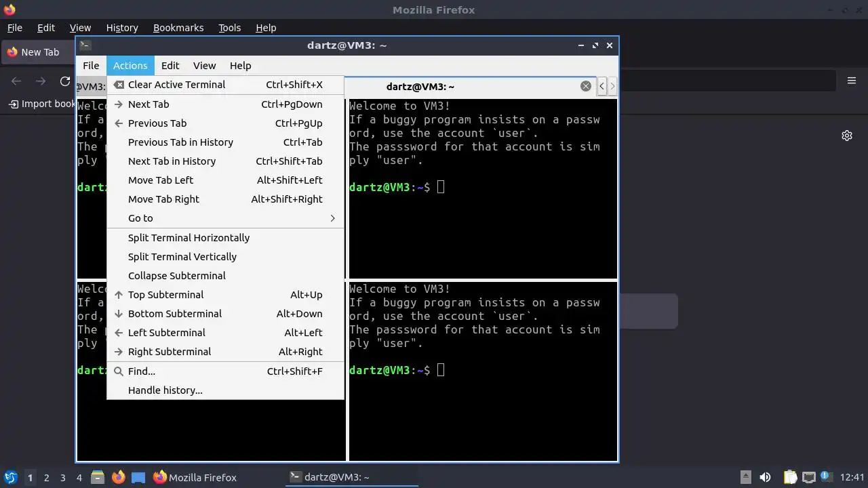868x488 pixels.
Task: Switch to workspace 3
Action: pos(62,478)
